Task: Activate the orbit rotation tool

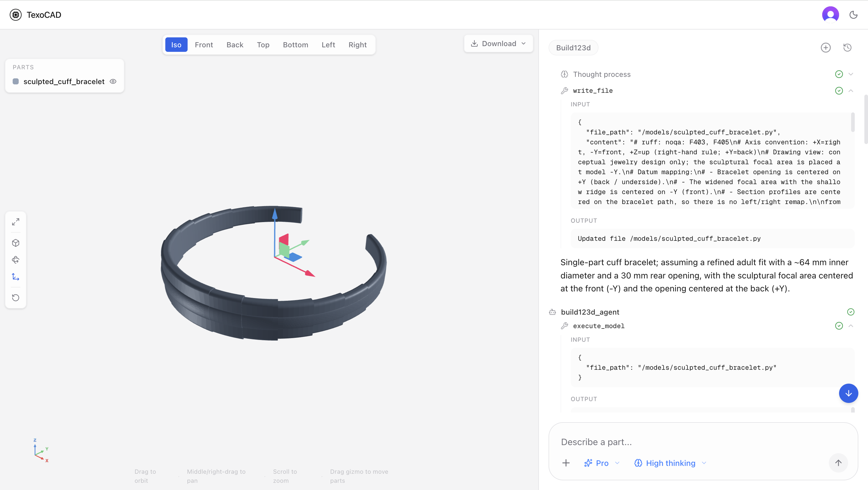Action: (15, 260)
